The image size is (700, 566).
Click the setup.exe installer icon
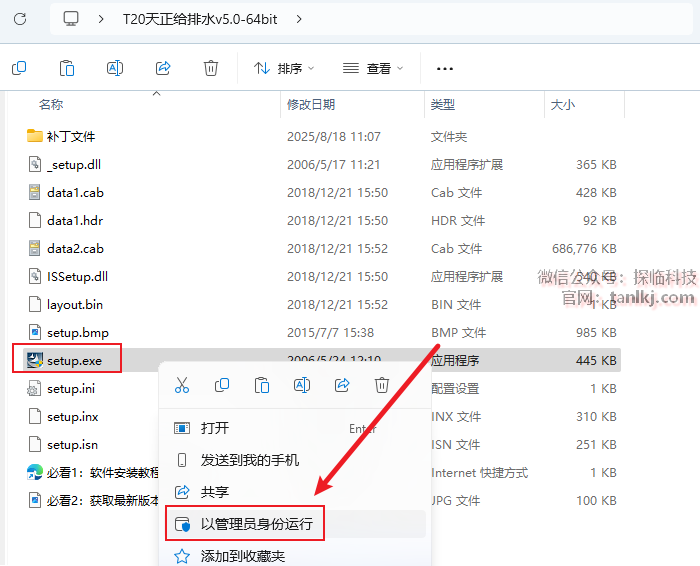(35, 360)
